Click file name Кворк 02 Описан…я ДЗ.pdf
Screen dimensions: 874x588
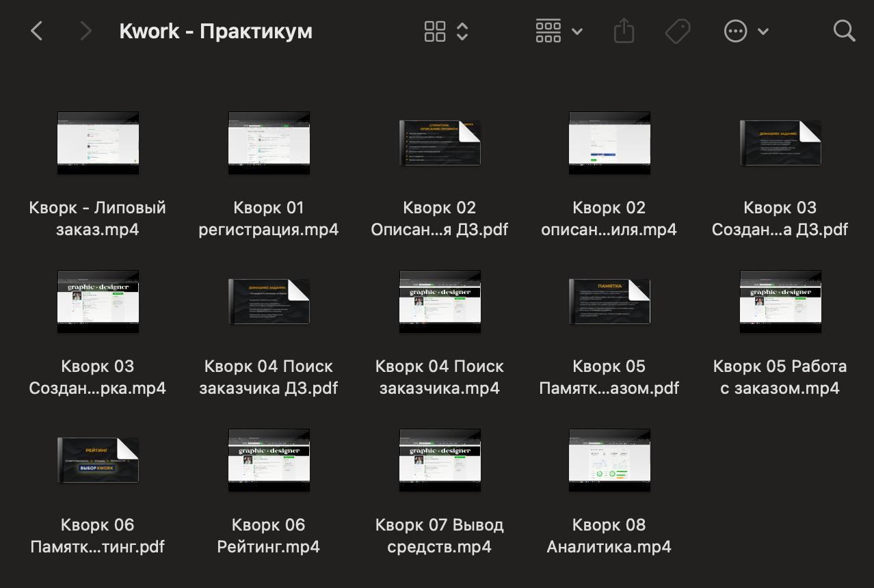click(440, 219)
